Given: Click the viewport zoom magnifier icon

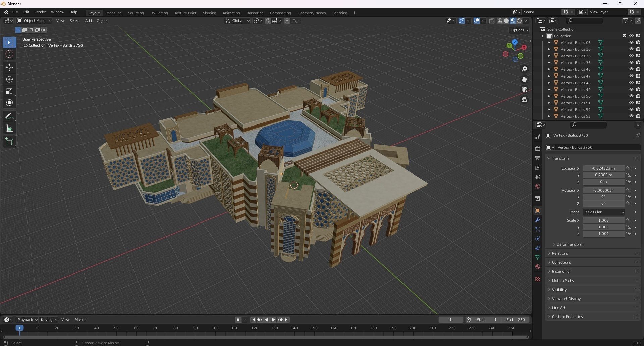Looking at the screenshot, I should [x=524, y=69].
